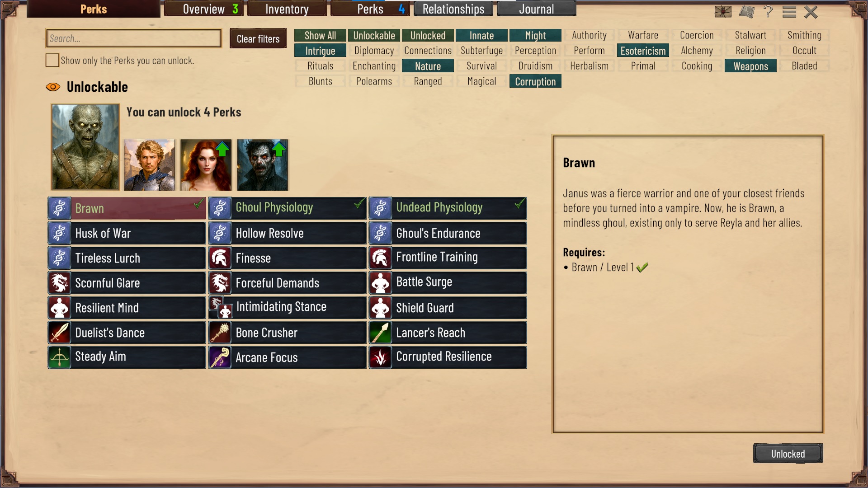Toggle the Corruption filter off
The image size is (868, 488).
coord(535,81)
